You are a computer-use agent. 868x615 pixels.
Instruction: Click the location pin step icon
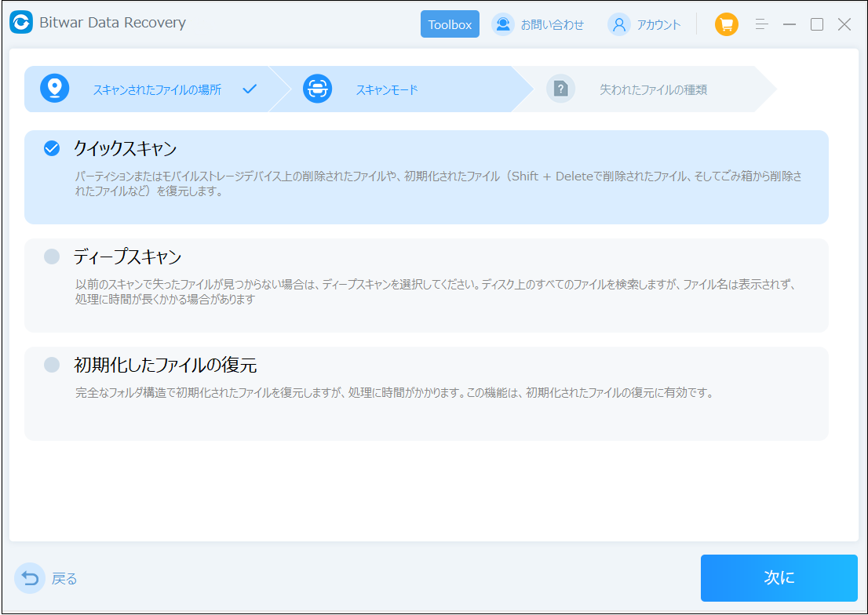pos(55,89)
